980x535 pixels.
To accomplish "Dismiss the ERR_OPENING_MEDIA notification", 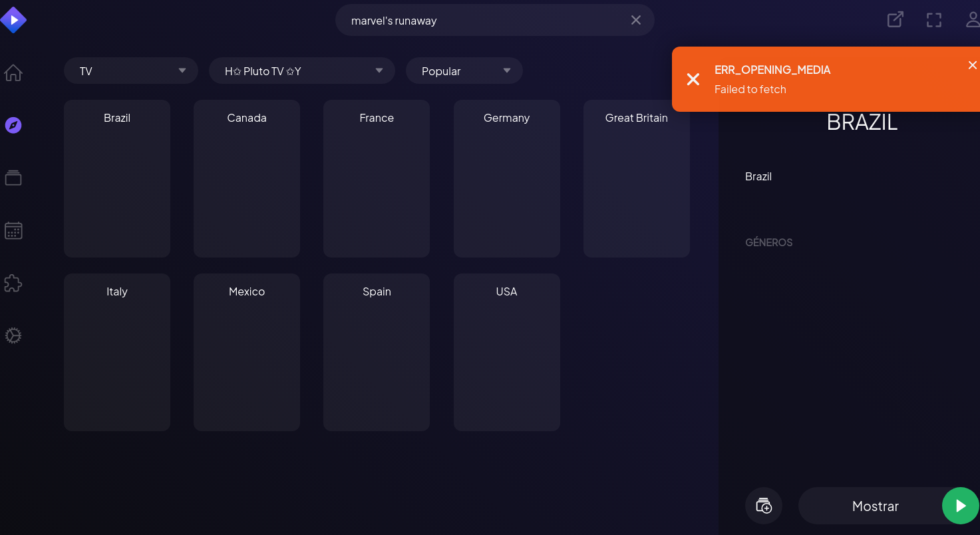I will (x=973, y=65).
